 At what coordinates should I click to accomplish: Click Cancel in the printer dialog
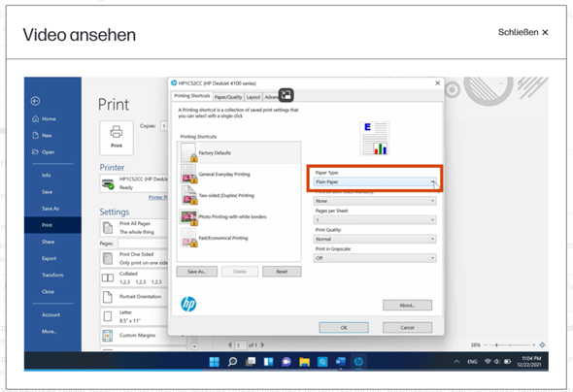click(x=408, y=327)
